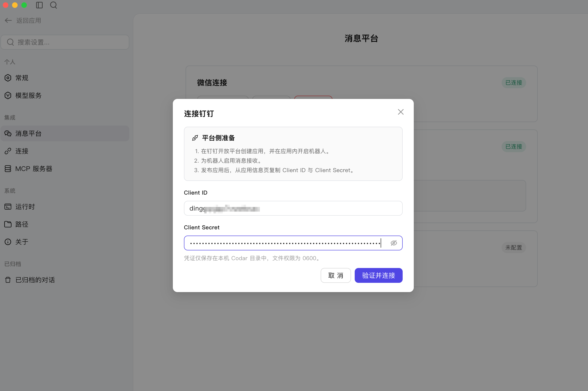Screen dimensions: 588x391
Task: Open the 模型服务 section
Action: point(65,95)
